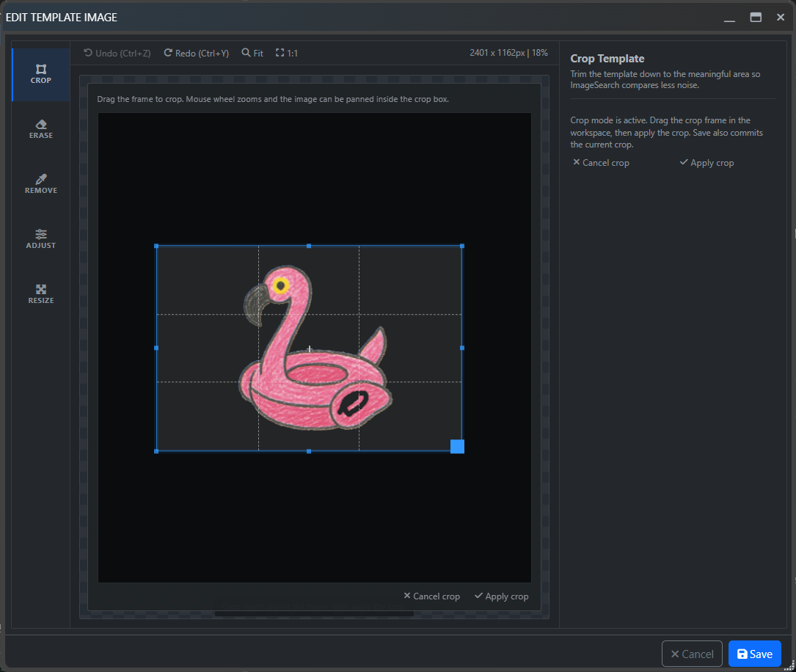Click the right-middle crop frame handle
Image resolution: width=796 pixels, height=672 pixels.
click(x=462, y=348)
